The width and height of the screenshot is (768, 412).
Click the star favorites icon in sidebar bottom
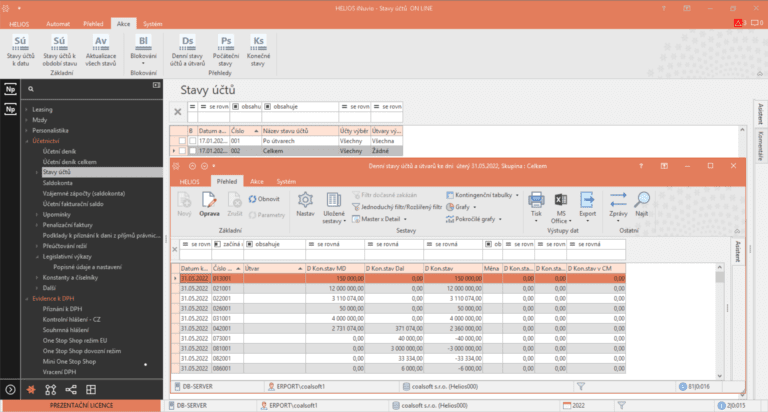click(x=31, y=389)
